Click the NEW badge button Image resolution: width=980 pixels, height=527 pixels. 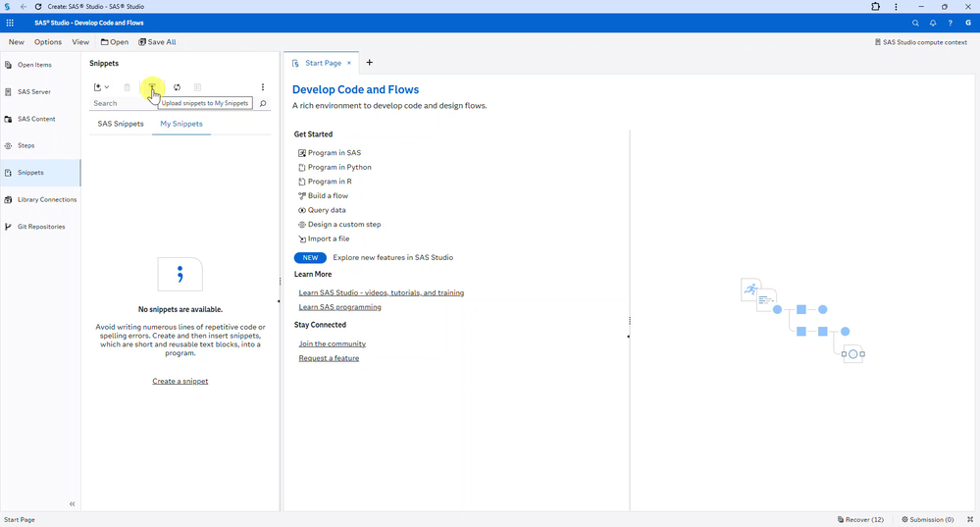click(310, 257)
